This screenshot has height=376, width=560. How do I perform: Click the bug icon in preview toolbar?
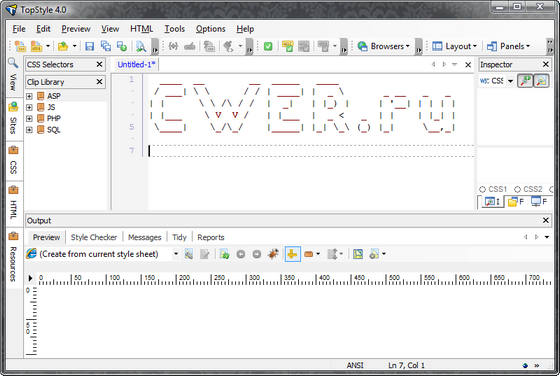tap(273, 254)
